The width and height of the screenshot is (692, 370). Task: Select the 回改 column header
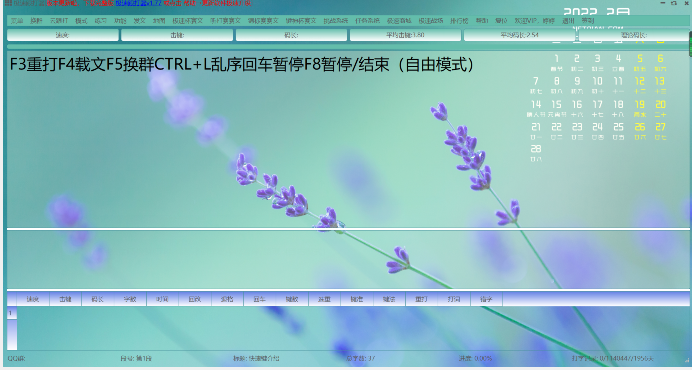click(195, 299)
